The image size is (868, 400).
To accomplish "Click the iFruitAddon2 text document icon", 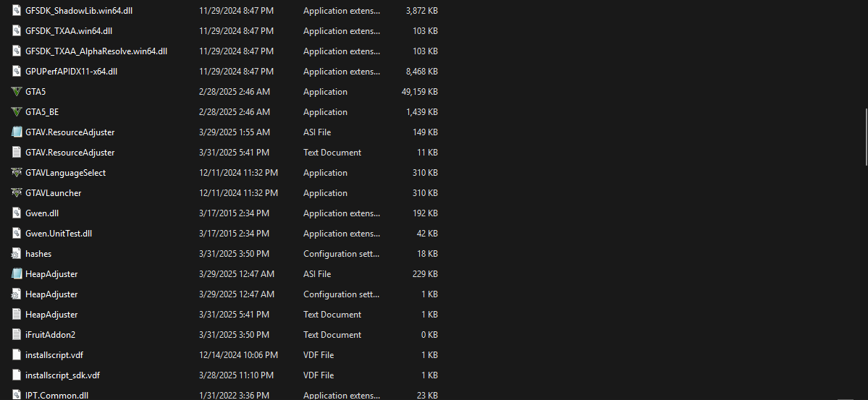I will click(17, 335).
